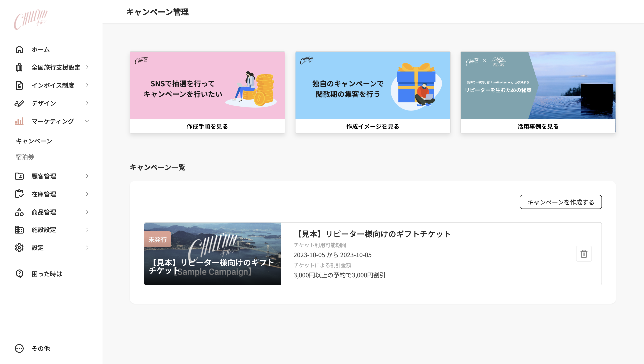This screenshot has width=644, height=364.
Task: Click the 作成手順を見る pink campaign card
Action: (x=207, y=127)
